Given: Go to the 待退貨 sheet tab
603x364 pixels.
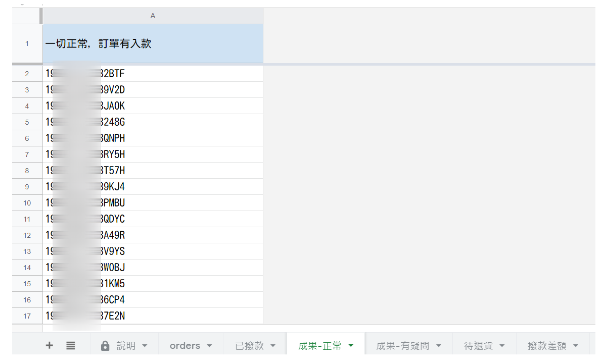Looking at the screenshot, I should click(478, 346).
